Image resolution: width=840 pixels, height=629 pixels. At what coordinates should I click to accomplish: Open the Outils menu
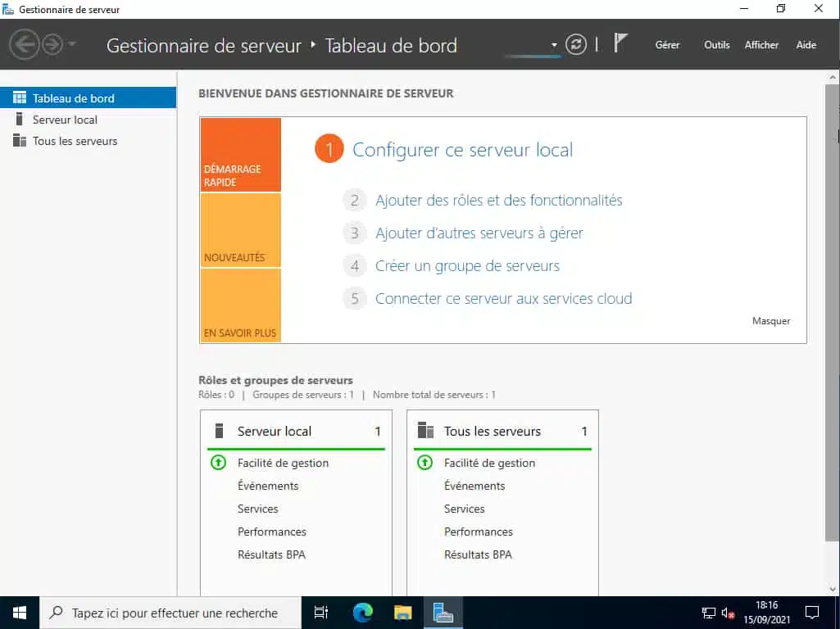(x=717, y=45)
